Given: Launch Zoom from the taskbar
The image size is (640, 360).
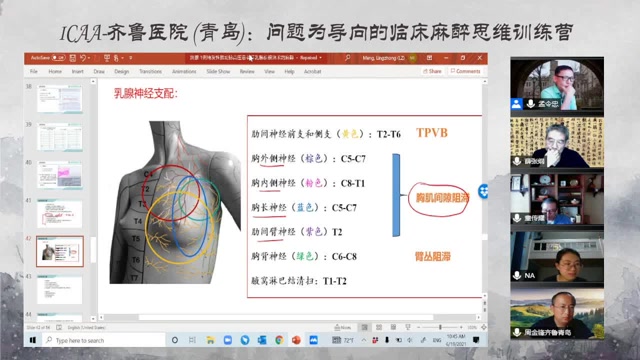Looking at the screenshot, I should coord(228,340).
